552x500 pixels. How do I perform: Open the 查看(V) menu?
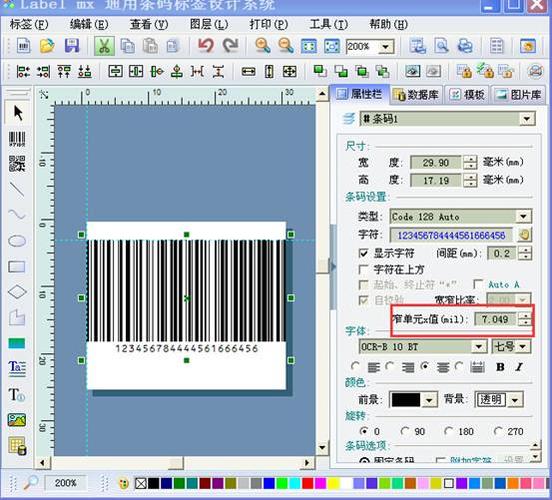(x=149, y=24)
